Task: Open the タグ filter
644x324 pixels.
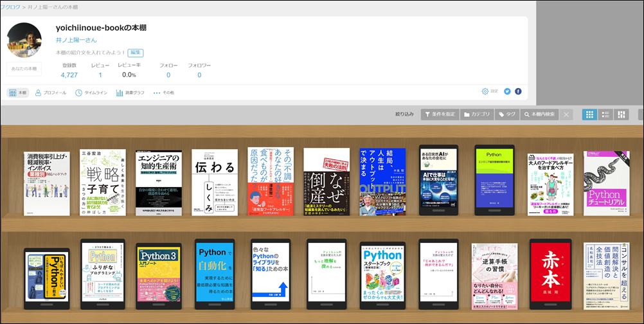Action: (x=507, y=114)
